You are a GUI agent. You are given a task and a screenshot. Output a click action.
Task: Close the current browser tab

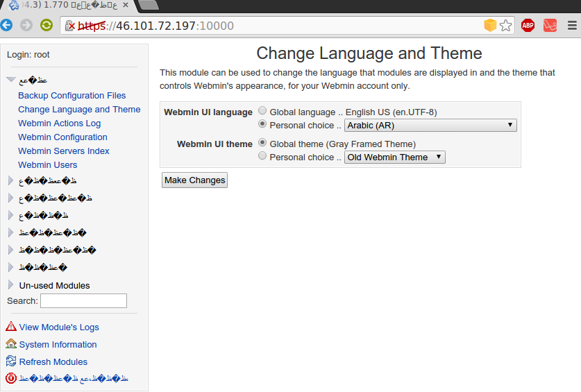[126, 5]
